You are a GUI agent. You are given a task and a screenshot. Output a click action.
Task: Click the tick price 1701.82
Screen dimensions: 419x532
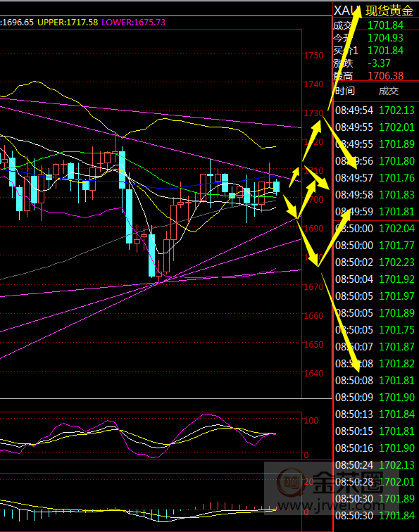coord(396,364)
